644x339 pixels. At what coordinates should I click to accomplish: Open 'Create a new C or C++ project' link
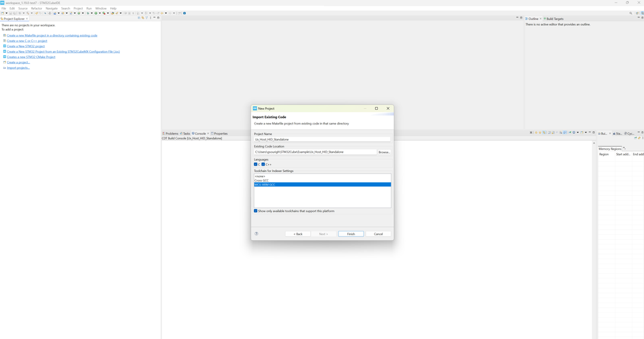[x=27, y=41]
